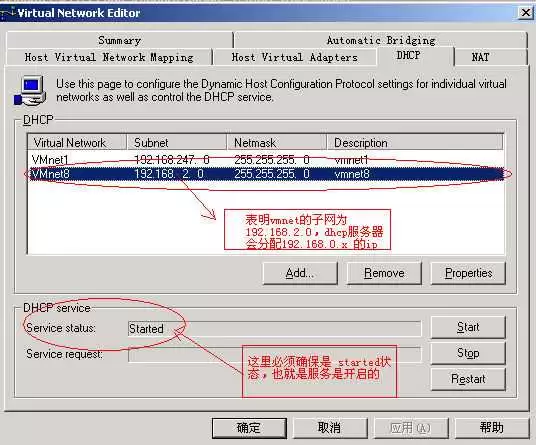Click the Virtual Network Editor title icon

tap(8, 13)
